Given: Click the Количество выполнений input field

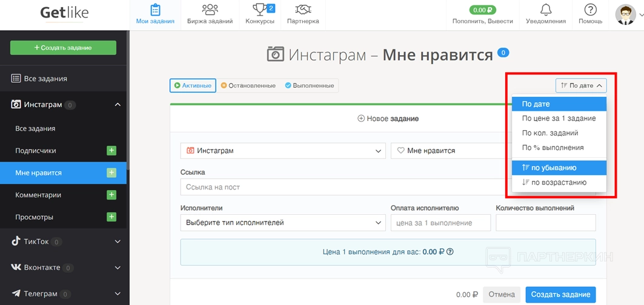Looking at the screenshot, I should pyautogui.click(x=546, y=223).
